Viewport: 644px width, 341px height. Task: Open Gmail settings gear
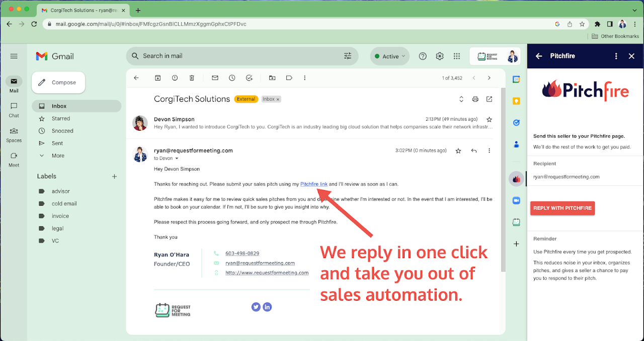pos(440,56)
